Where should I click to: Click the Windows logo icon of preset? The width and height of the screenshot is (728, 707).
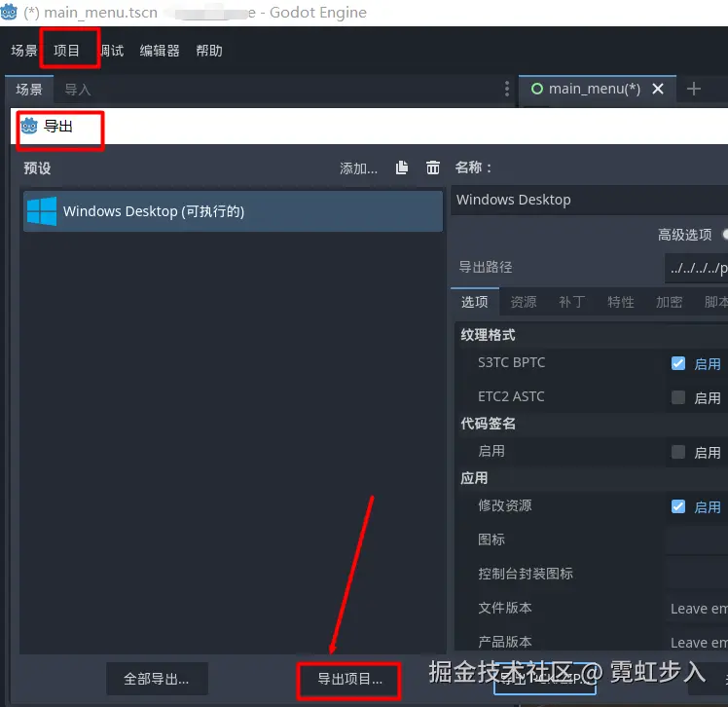coord(42,211)
